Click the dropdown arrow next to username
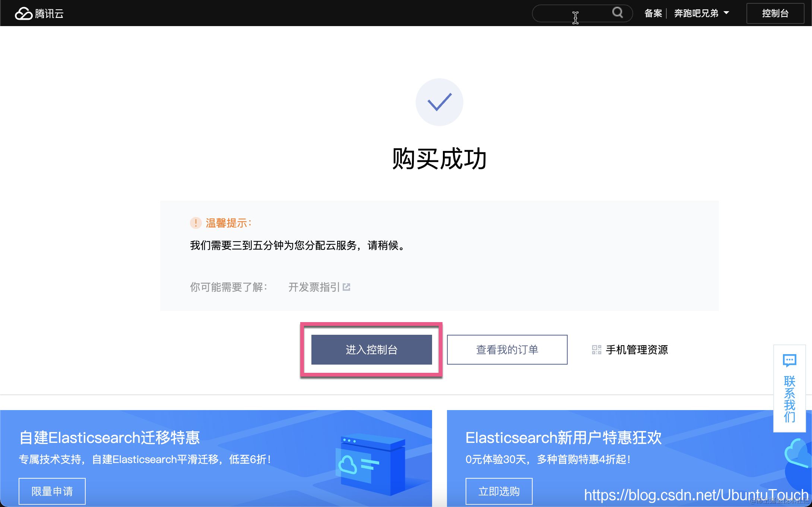812x507 pixels. [726, 13]
